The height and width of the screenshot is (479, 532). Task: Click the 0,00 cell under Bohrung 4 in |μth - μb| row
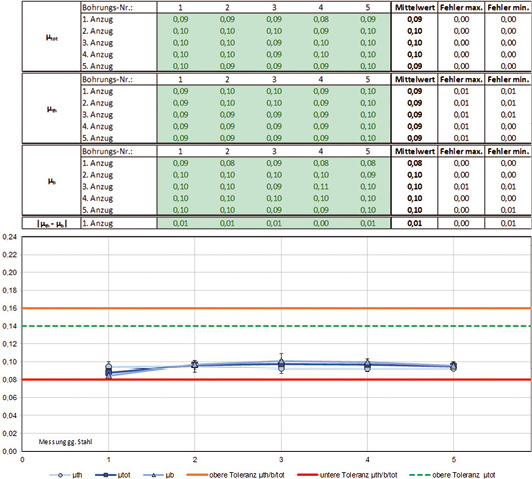click(321, 223)
